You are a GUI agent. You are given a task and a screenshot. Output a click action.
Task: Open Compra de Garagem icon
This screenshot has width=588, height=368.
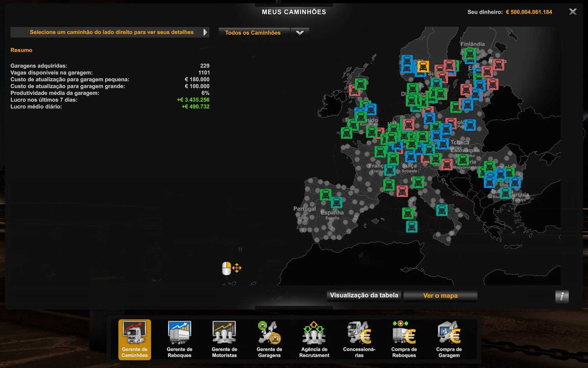point(449,339)
